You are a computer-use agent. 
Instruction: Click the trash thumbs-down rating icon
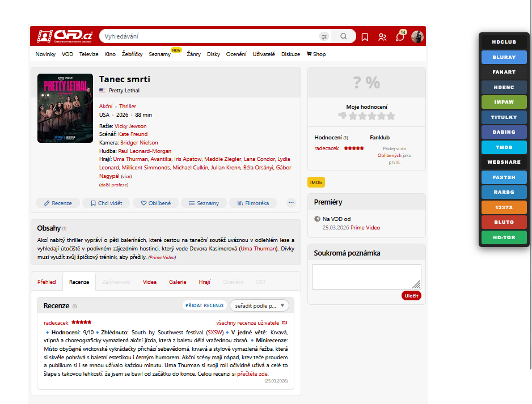[x=343, y=116]
